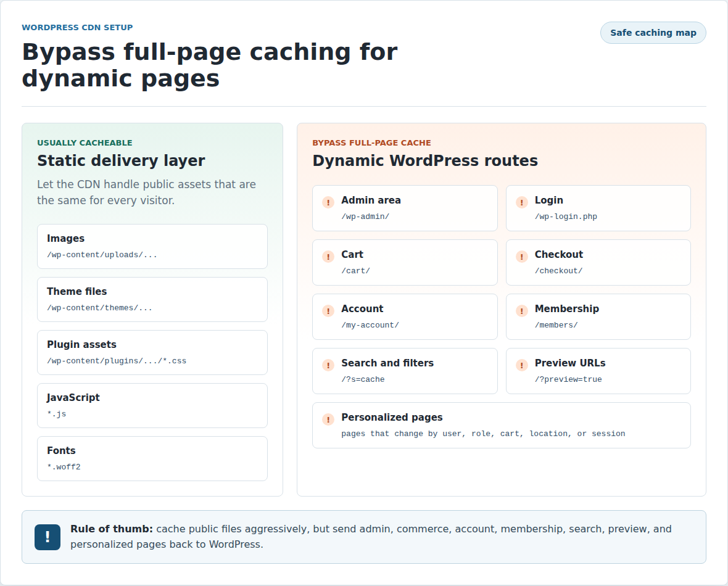The image size is (728, 586).
Task: Click the WORDPRESS CDN SETUP label
Action: pos(77,28)
